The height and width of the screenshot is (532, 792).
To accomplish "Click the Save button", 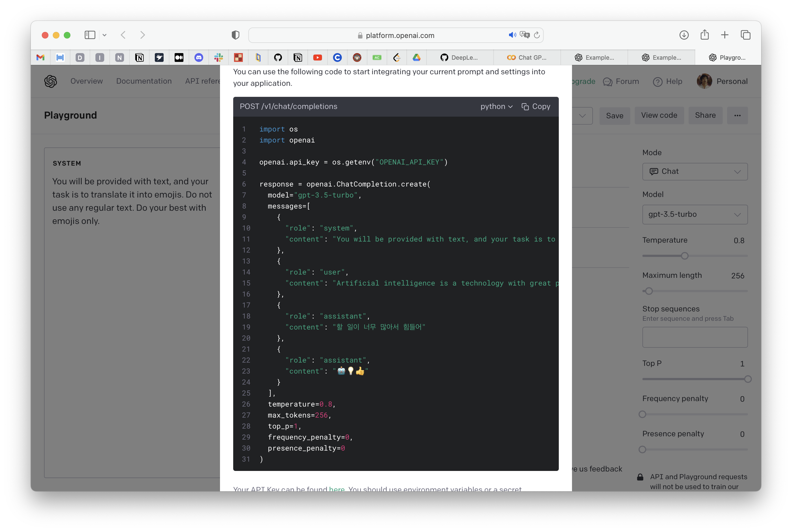I will (614, 116).
